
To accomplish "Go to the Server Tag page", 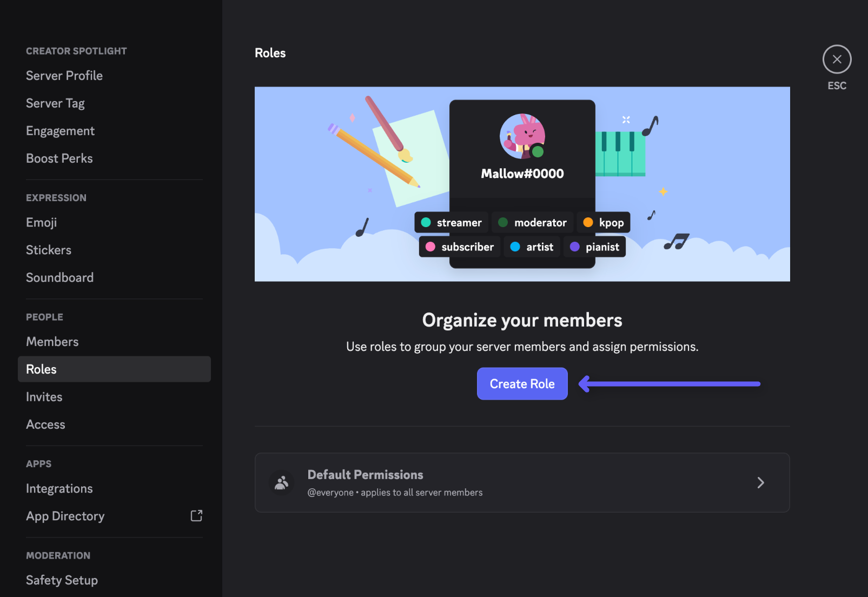I will point(55,103).
